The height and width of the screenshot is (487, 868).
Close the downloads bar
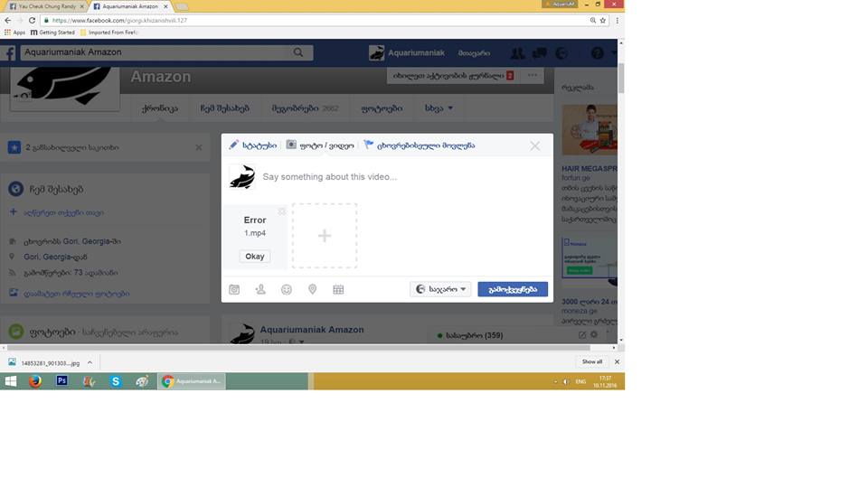(617, 362)
